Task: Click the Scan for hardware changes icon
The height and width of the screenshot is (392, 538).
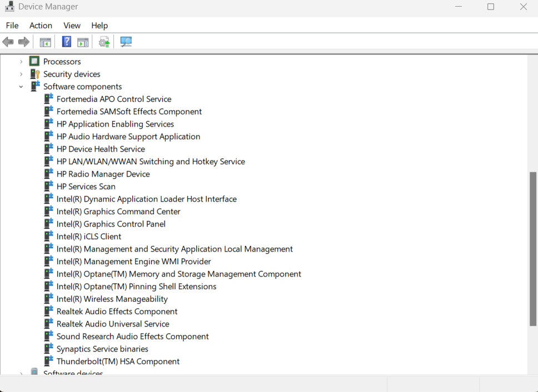Action: point(126,41)
